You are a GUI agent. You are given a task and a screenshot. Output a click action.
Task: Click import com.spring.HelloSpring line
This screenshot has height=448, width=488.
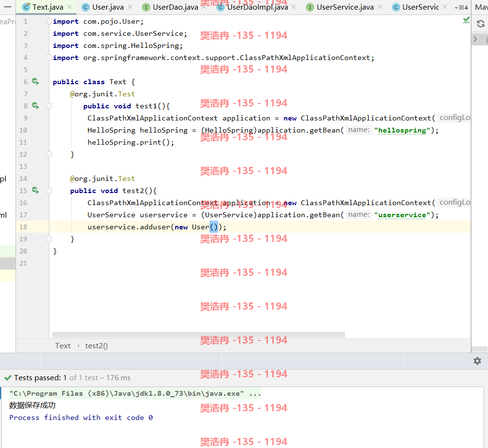118,45
